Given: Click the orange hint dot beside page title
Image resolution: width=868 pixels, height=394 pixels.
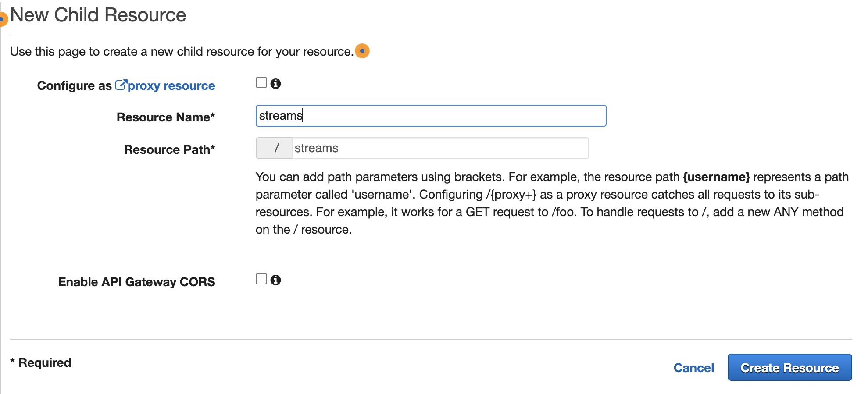Looking at the screenshot, I should [3, 19].
